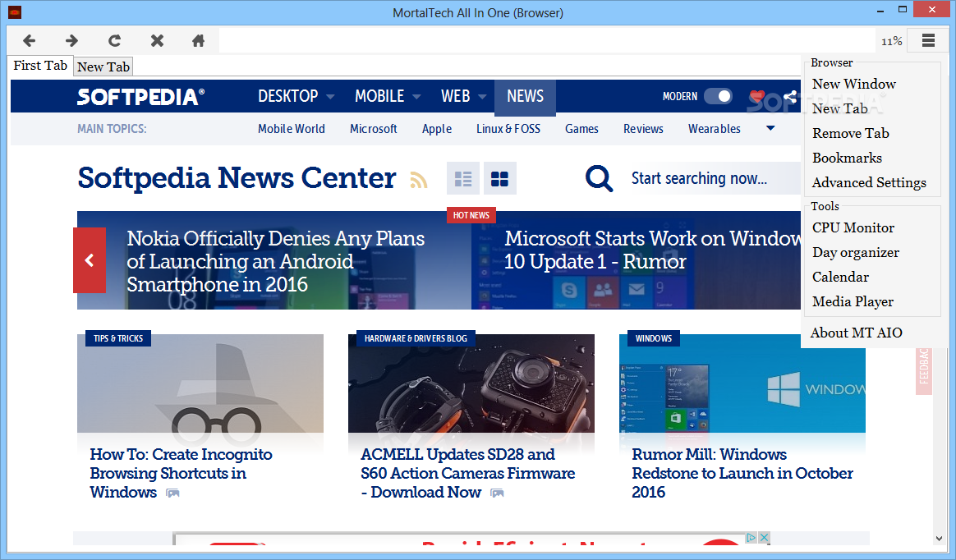Viewport: 956px width, 560px height.
Task: Click the TIPS & TRICKS tag
Action: click(118, 338)
